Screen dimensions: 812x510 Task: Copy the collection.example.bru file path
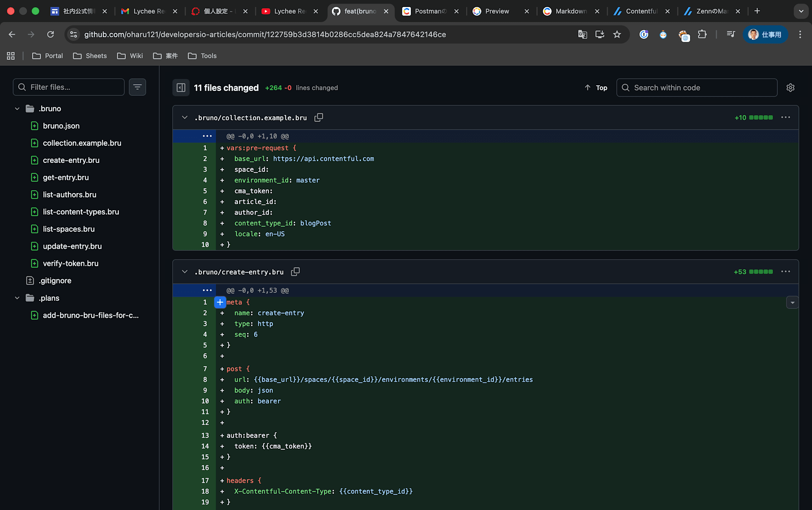[x=319, y=117]
